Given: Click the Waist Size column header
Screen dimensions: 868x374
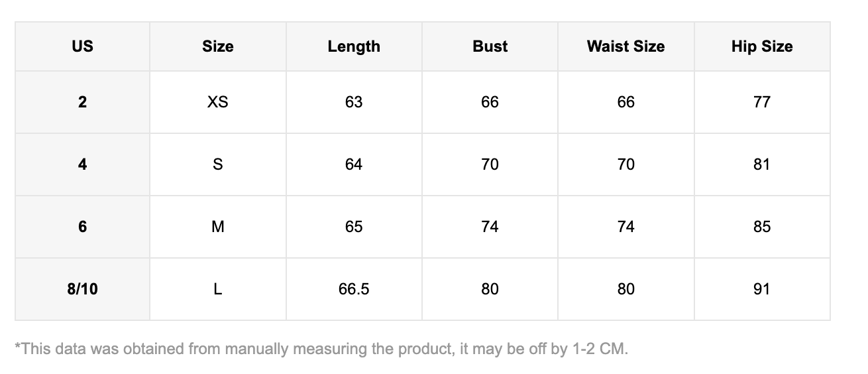Looking at the screenshot, I should [625, 46].
